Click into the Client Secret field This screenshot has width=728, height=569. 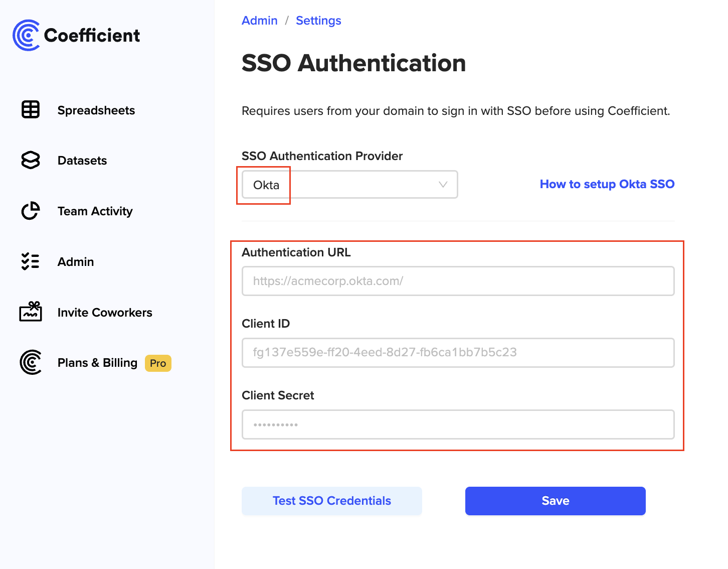tap(458, 424)
